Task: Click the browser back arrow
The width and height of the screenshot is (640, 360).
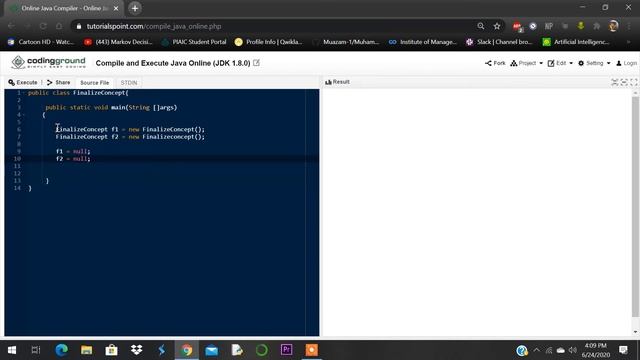Action: 11,26
